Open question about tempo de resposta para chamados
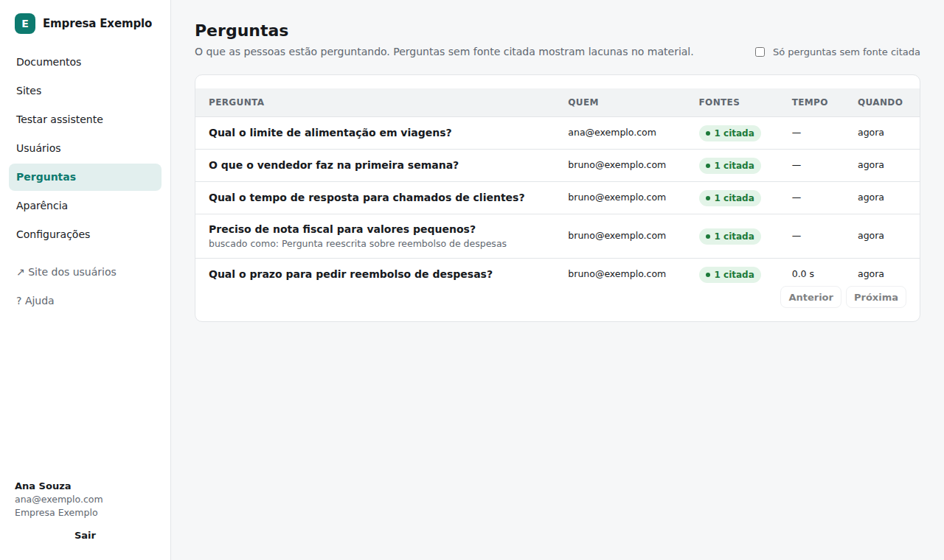Screen dimensions: 944x560 [x=367, y=197]
